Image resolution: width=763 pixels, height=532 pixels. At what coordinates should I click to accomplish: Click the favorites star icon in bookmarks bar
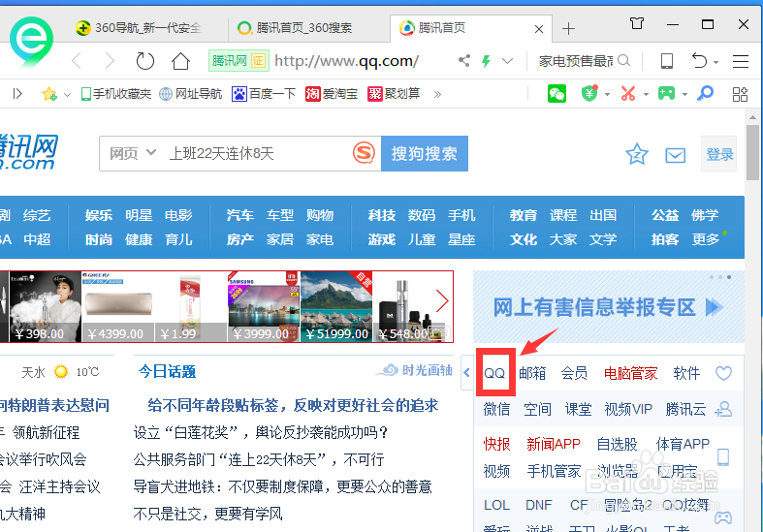(x=49, y=93)
